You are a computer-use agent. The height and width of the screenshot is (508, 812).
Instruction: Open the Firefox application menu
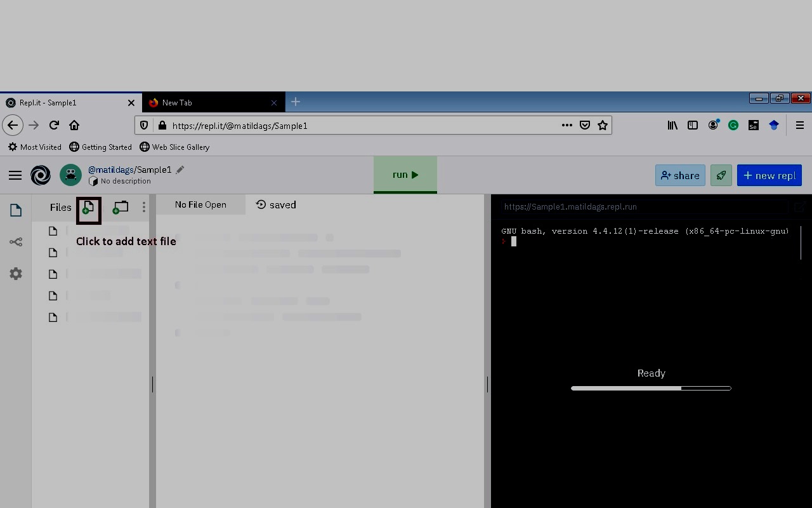point(800,125)
